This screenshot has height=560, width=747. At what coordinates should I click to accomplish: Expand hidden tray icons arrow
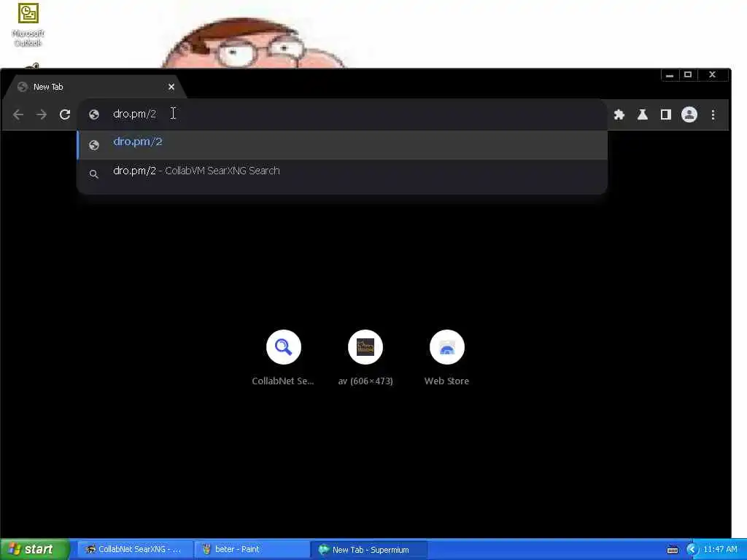(x=692, y=550)
